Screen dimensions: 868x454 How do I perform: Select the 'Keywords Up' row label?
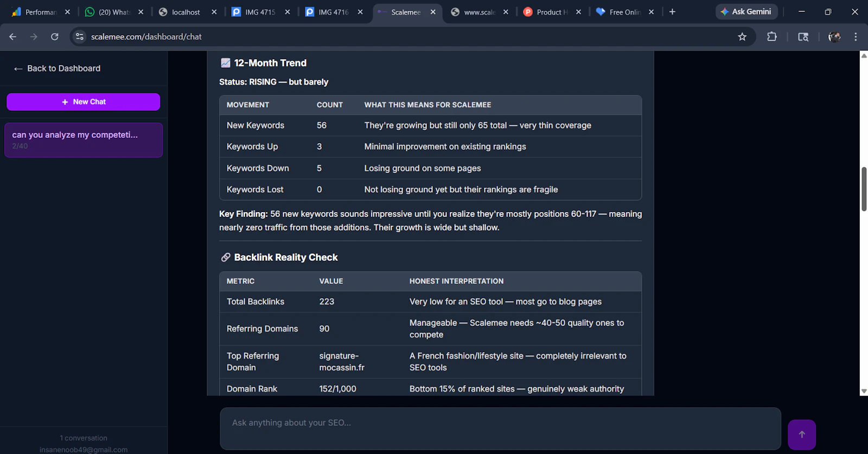pyautogui.click(x=252, y=146)
